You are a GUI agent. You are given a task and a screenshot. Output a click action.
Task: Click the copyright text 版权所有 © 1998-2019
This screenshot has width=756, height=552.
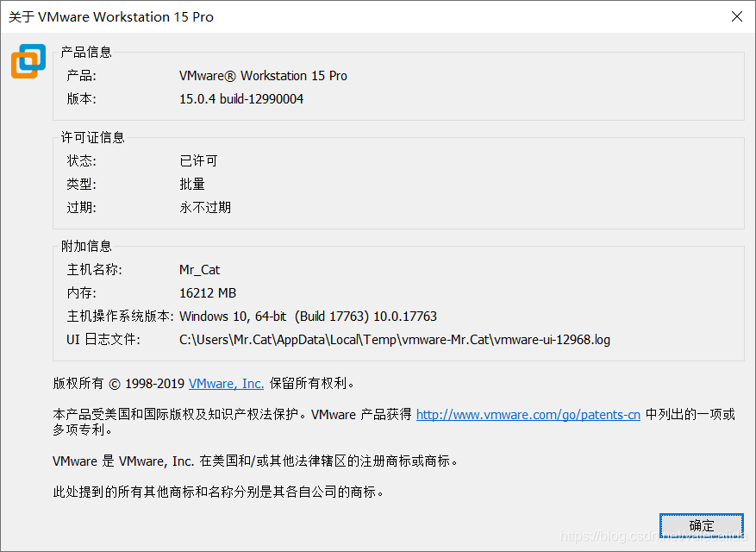pos(119,384)
